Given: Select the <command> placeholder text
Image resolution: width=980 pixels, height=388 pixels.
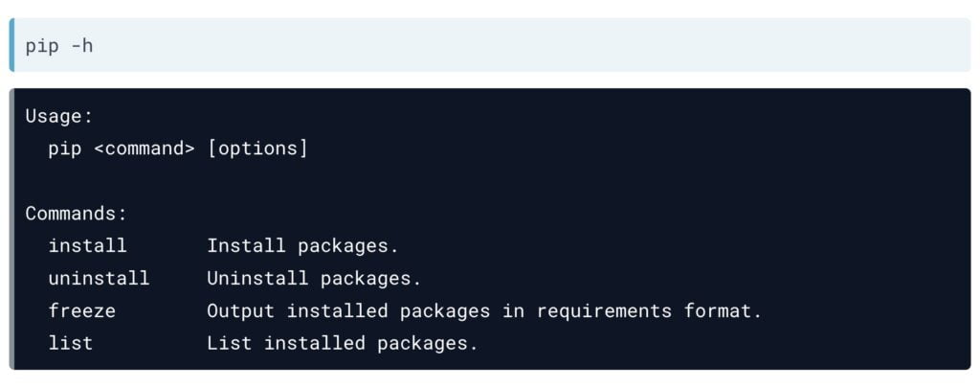Looking at the screenshot, I should [145, 148].
